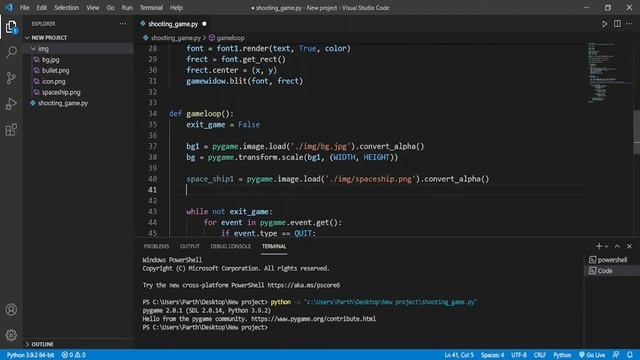This screenshot has height=360, width=640.
Task: Split the editor to the right
Action: (617, 24)
